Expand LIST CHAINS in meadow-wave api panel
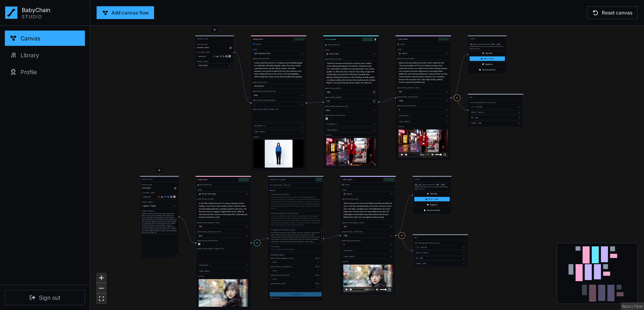 [495, 107]
